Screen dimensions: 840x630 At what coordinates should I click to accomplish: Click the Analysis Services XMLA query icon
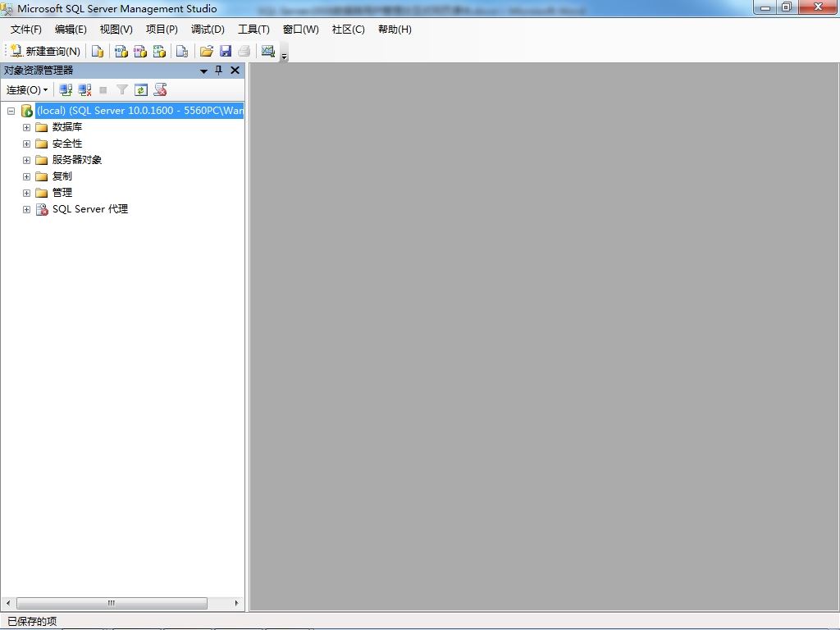[x=159, y=51]
